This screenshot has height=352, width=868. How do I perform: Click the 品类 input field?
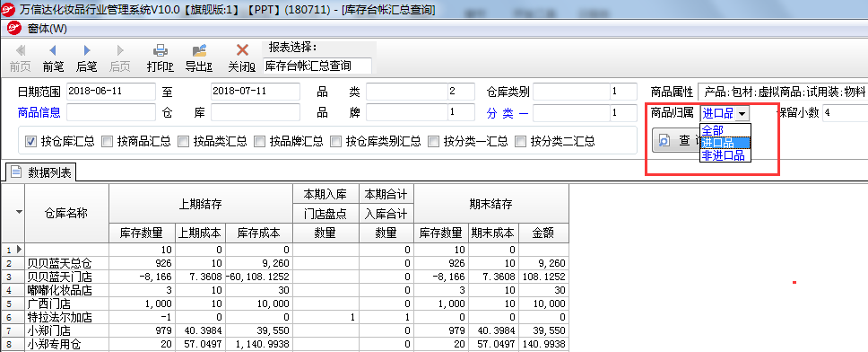(x=407, y=92)
